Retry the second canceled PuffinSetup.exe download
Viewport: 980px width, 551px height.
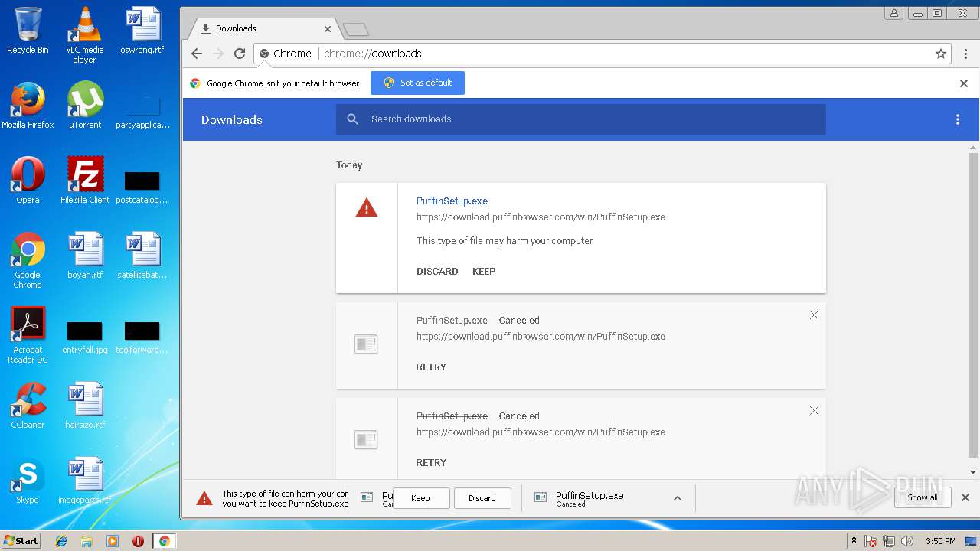coord(431,463)
